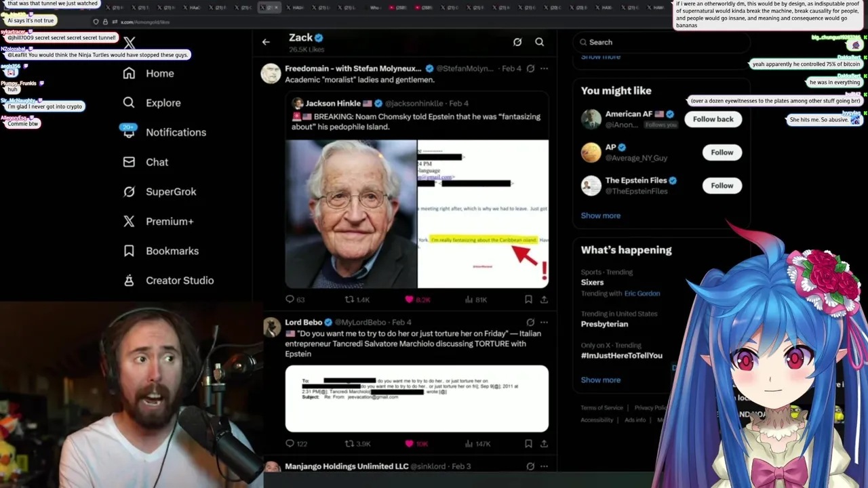The image size is (868, 488).
Task: Follow The Epstein Files account
Action: tap(722, 186)
